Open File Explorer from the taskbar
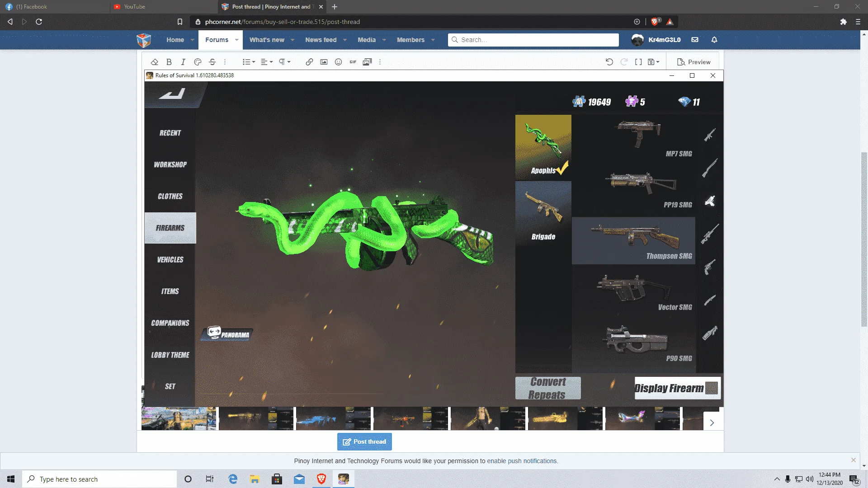The width and height of the screenshot is (868, 488). click(255, 479)
